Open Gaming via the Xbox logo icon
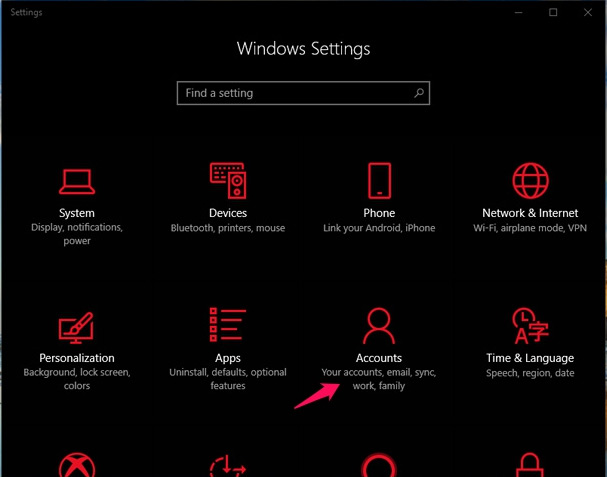This screenshot has width=607, height=477. pyautogui.click(x=77, y=465)
